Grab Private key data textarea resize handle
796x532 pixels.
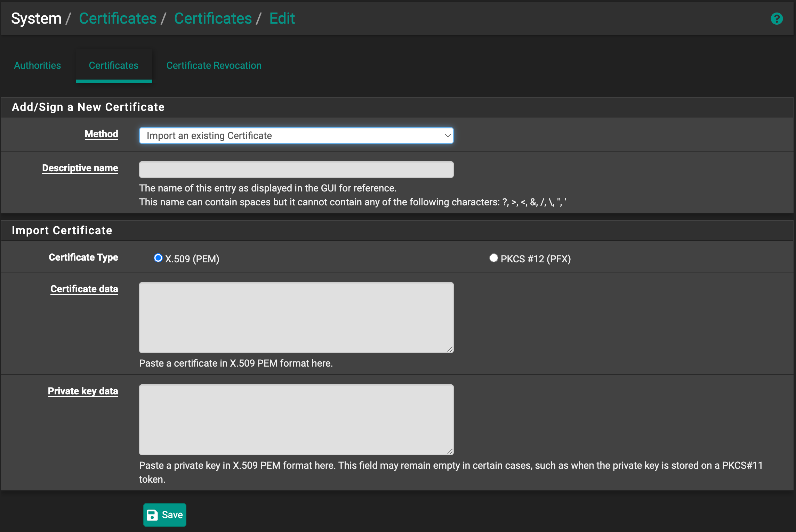pos(450,451)
